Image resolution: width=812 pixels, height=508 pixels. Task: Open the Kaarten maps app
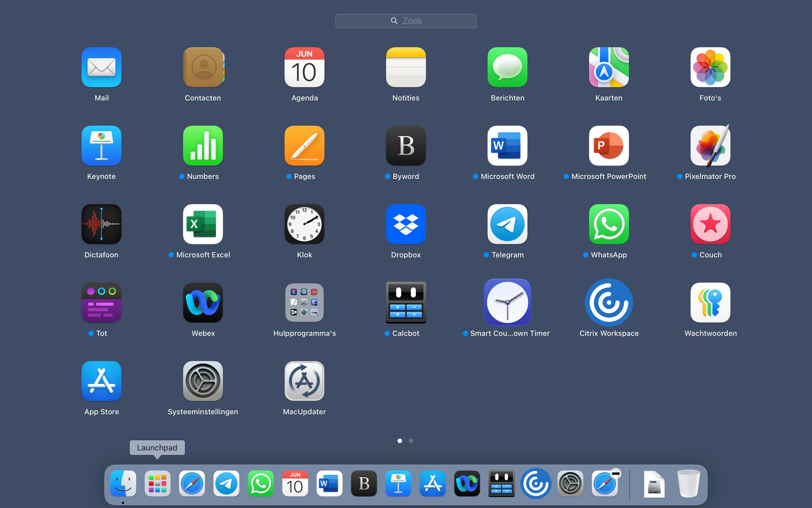(x=609, y=67)
